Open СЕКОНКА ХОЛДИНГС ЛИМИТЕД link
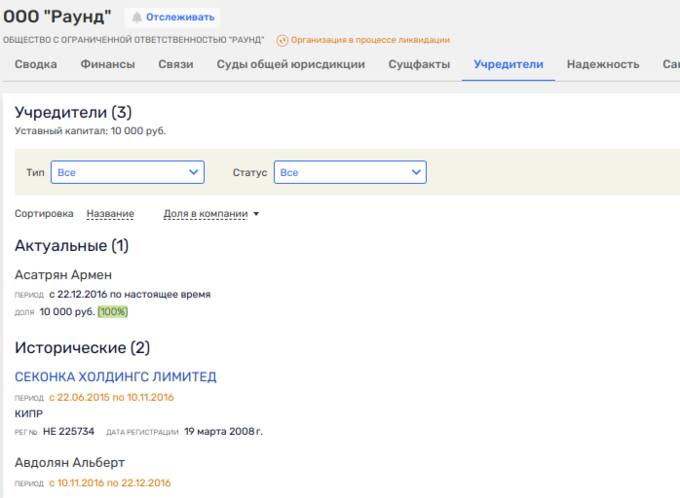This screenshot has height=498, width=680. coord(115,377)
